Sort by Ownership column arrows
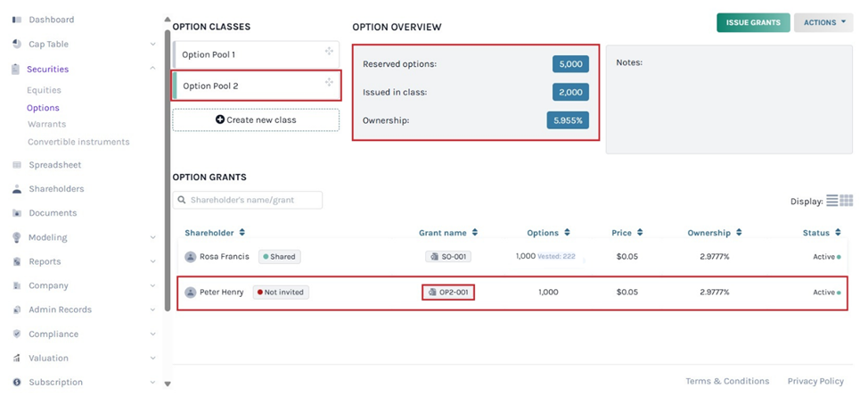This screenshot has width=868, height=396. pos(739,233)
